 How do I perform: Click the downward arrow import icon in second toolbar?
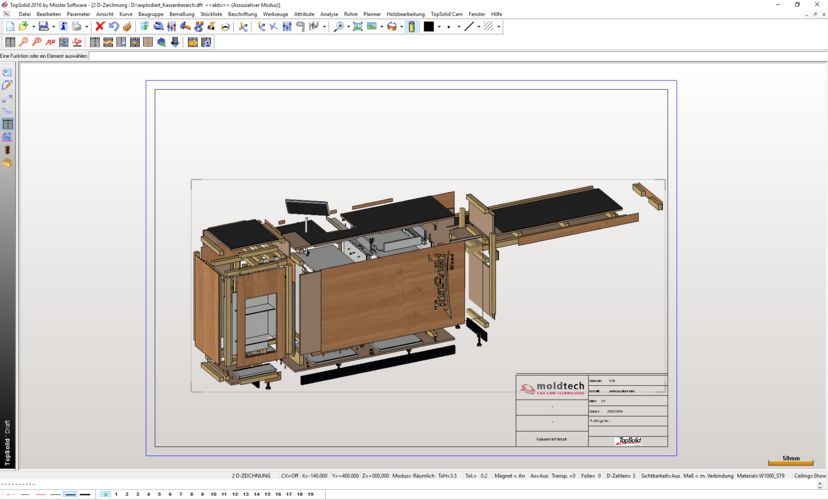pos(175,42)
